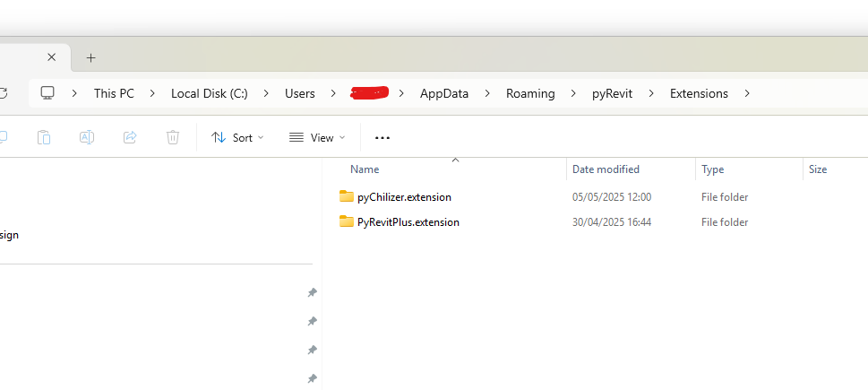Click the Type column header
Image resolution: width=868 pixels, height=390 pixels.
712,169
